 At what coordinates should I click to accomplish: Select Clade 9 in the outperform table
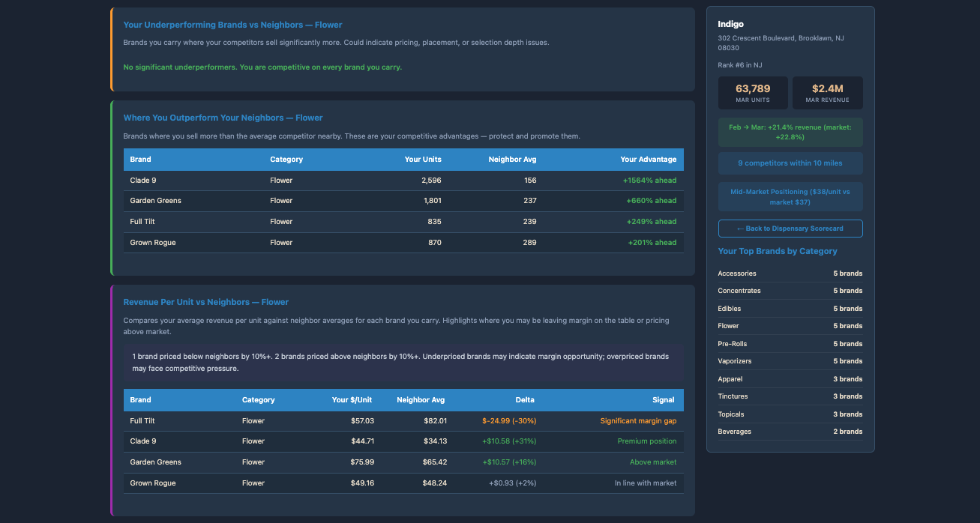[143, 181]
